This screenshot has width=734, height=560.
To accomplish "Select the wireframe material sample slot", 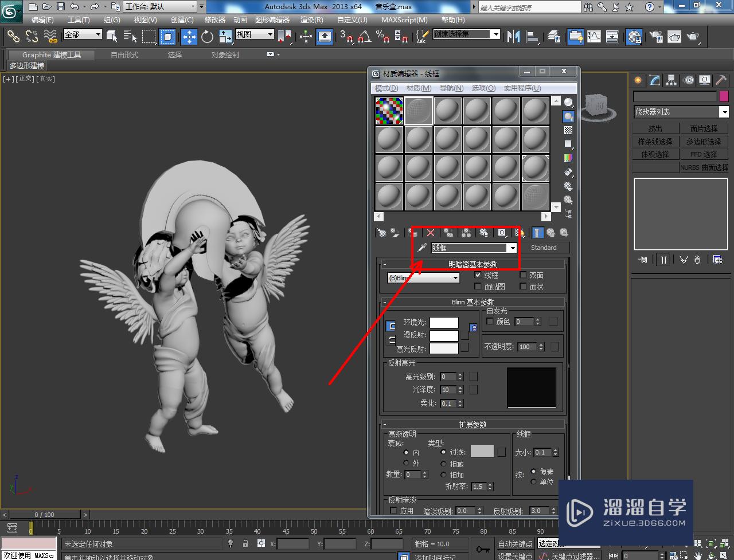I will 419,111.
